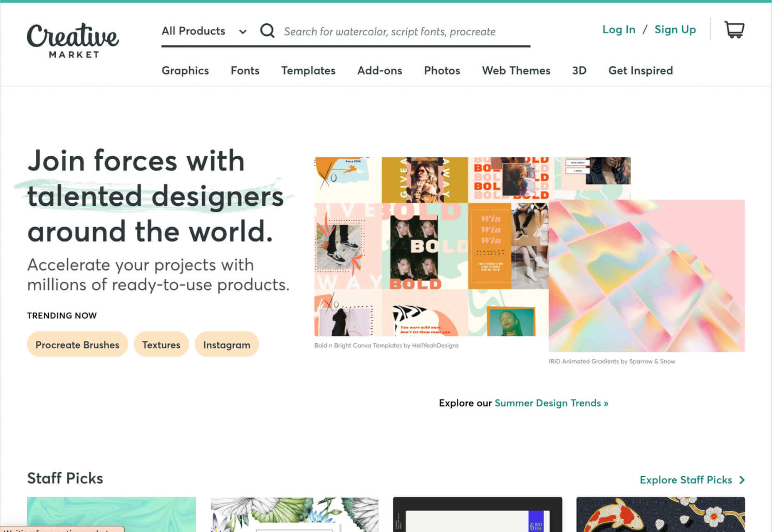Click the Sign Up link
This screenshot has width=772, height=532.
675,30
